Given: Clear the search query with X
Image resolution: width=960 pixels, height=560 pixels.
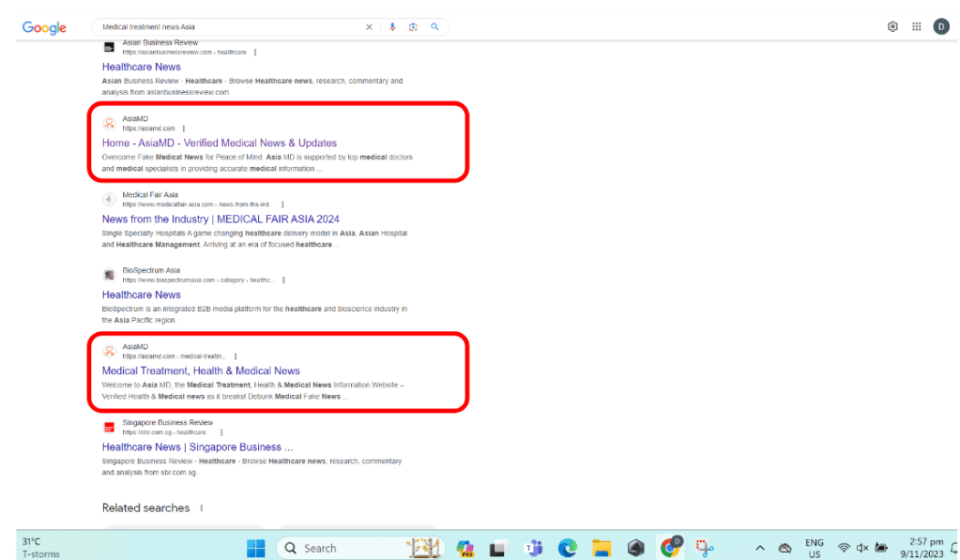Looking at the screenshot, I should (369, 27).
